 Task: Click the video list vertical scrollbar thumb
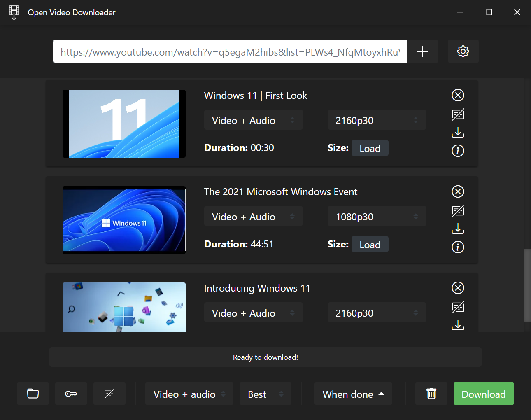tap(527, 285)
